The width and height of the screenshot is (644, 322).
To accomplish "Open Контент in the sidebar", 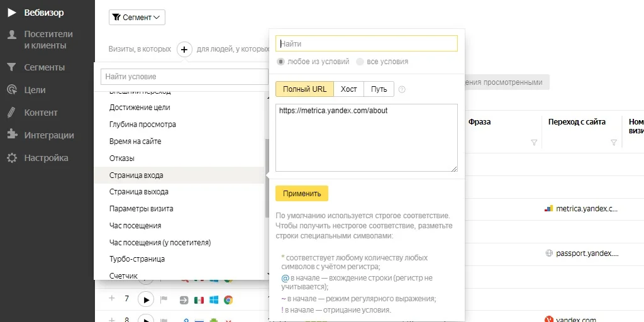I will [x=41, y=113].
